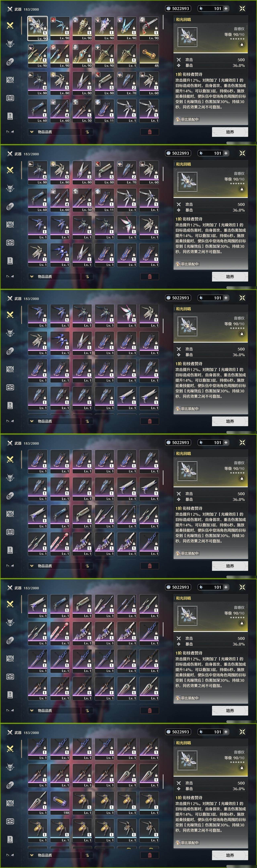Toggle sort order arrows under the Lv. 90 weapon grid

87,132
